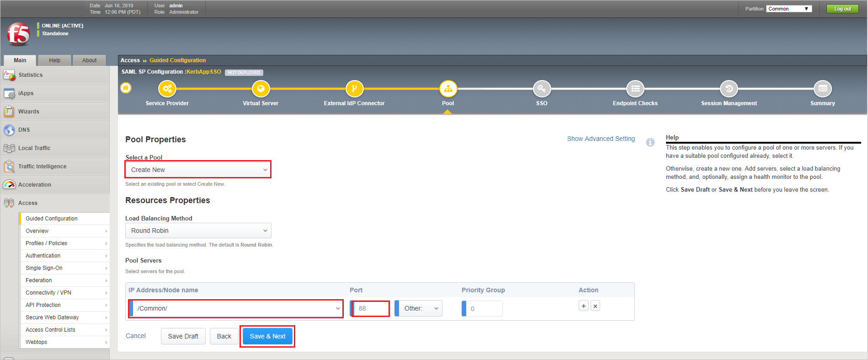Viewport: 868px width, 360px height.
Task: Open the Select a Pool dropdown
Action: [x=198, y=170]
